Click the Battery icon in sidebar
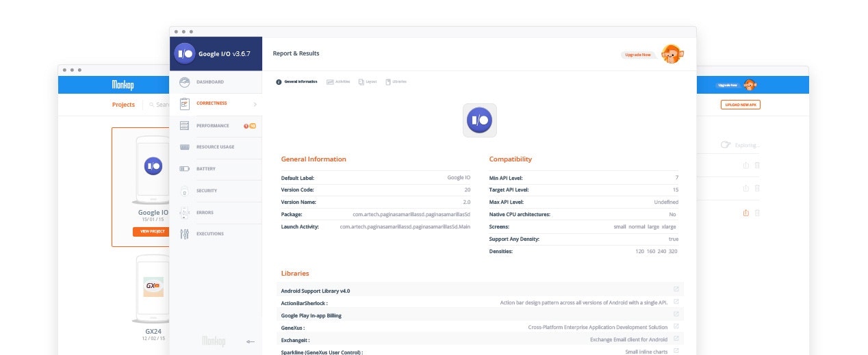Screen dimensions: 868x355 [184, 169]
